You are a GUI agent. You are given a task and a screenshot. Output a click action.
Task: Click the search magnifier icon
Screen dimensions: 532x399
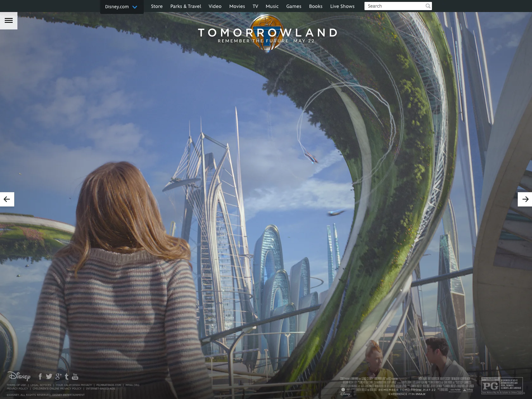coord(428,6)
